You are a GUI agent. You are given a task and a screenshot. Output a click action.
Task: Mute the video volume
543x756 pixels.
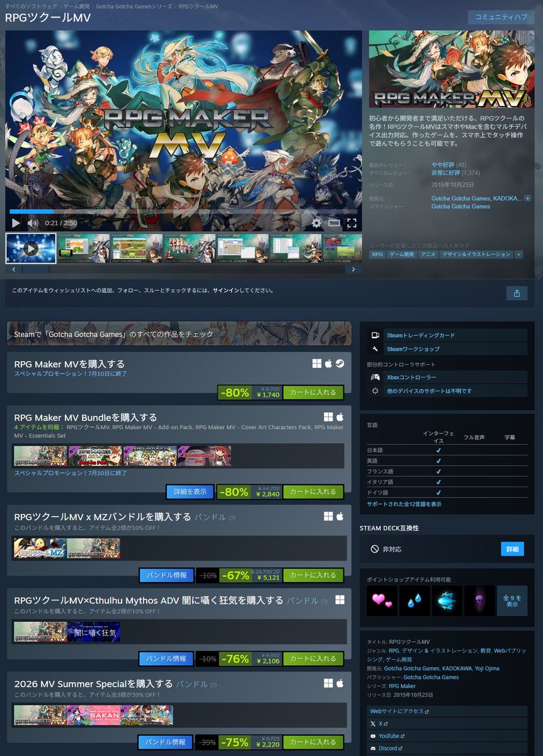[x=33, y=222]
